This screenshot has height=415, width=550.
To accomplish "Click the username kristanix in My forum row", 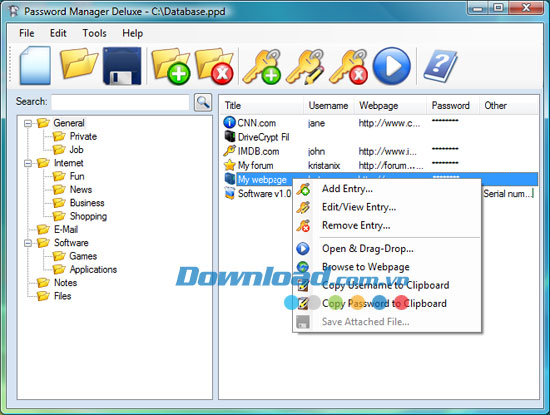I will coord(324,165).
